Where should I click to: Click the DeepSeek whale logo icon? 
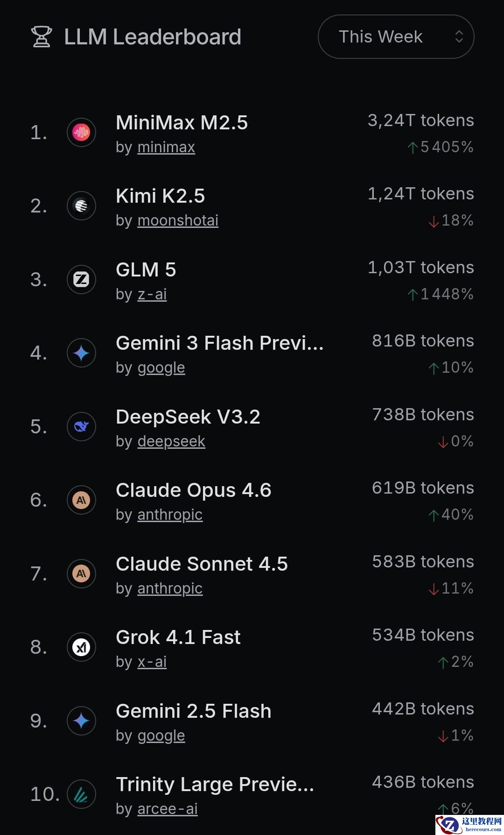81,426
